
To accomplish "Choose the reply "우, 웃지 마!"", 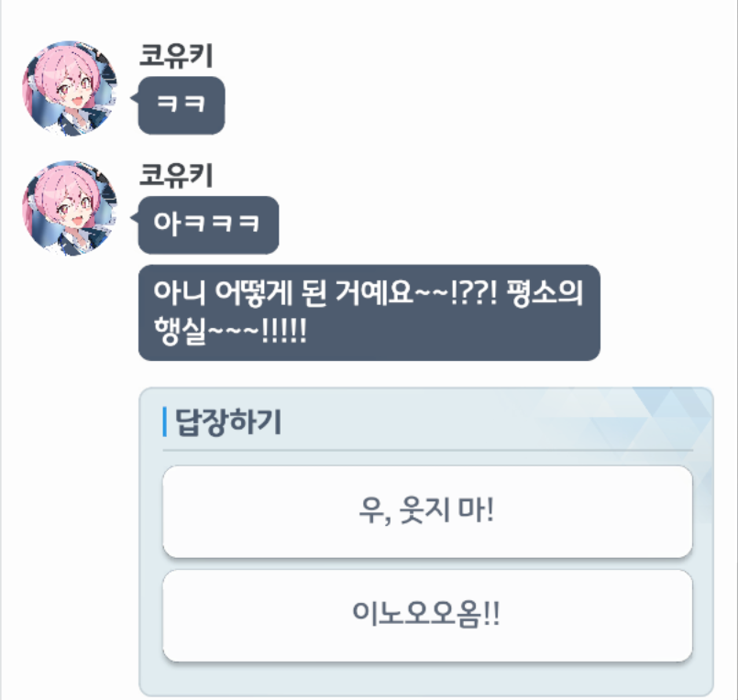I will coord(427,511).
